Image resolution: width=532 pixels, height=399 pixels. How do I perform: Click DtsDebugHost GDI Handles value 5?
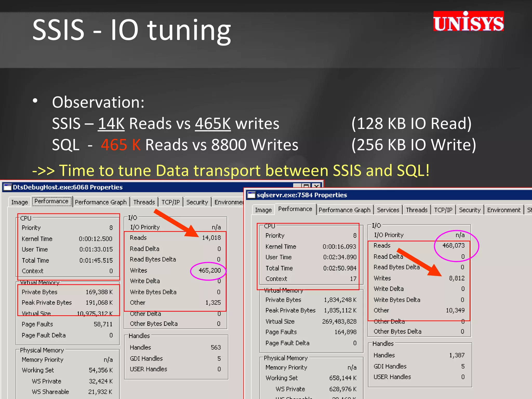(219, 359)
